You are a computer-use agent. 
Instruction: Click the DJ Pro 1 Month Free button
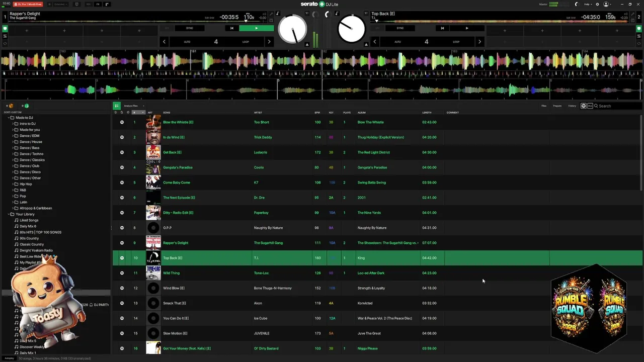28,4
